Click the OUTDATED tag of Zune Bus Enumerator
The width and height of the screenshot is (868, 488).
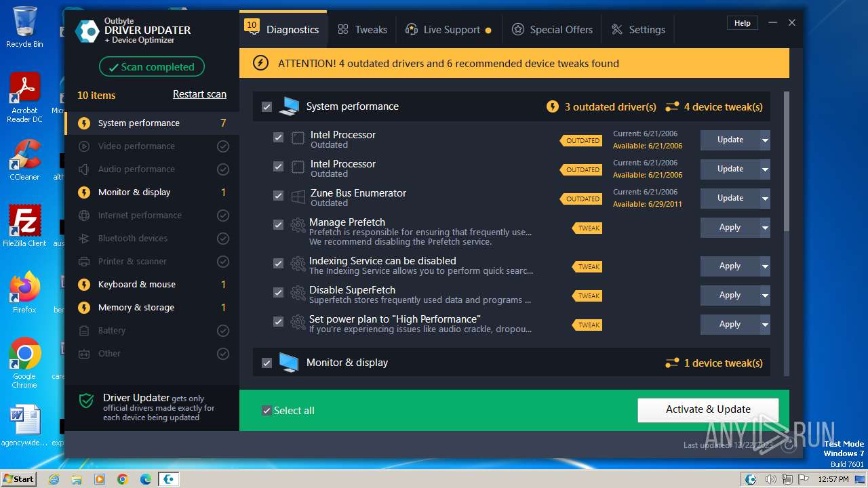tap(581, 199)
